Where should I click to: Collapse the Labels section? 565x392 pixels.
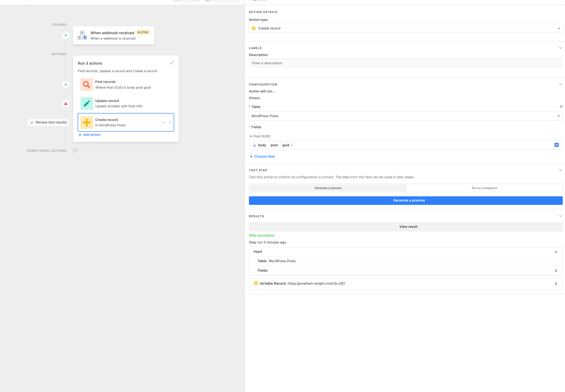[x=560, y=48]
